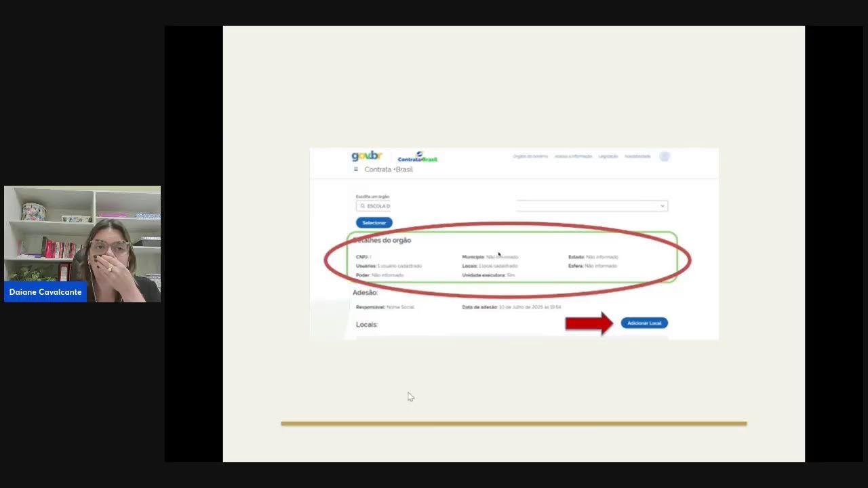Click the gov.br logo

click(x=367, y=157)
